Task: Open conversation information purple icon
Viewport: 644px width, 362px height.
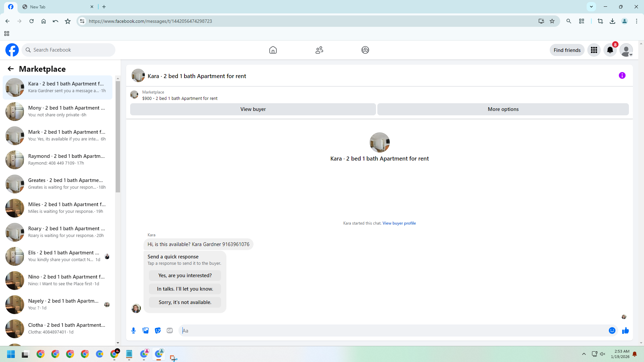Action: (622, 75)
